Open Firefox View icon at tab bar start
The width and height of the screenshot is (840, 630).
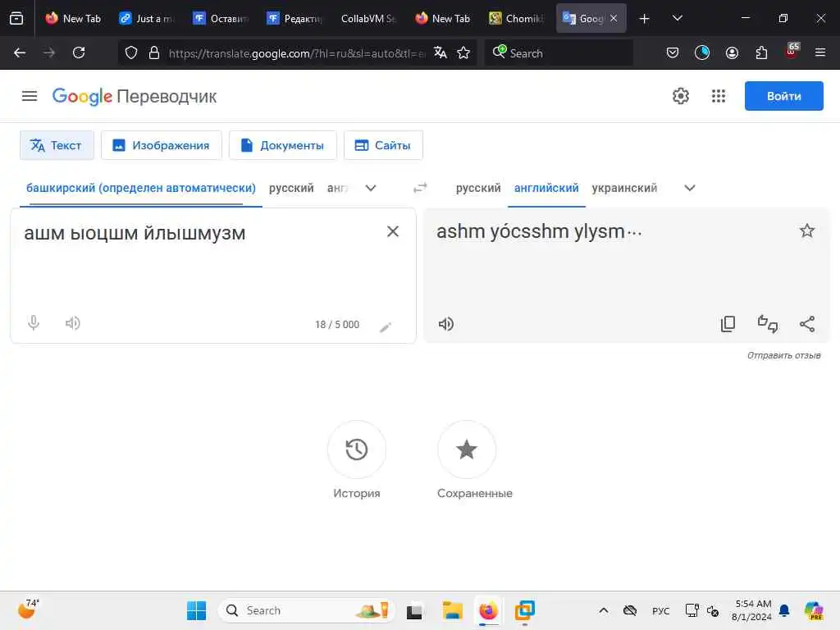[x=16, y=18]
